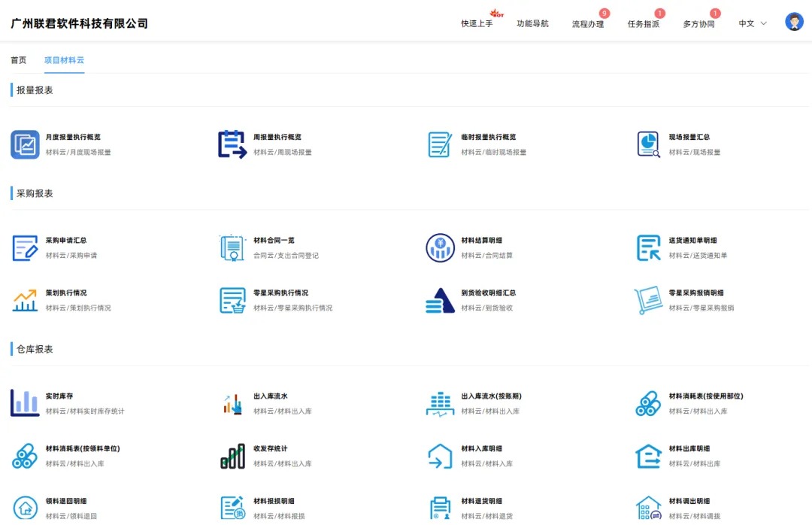Open 临时报量执行概览
Viewport: 812px width, 525px height.
tap(440, 144)
